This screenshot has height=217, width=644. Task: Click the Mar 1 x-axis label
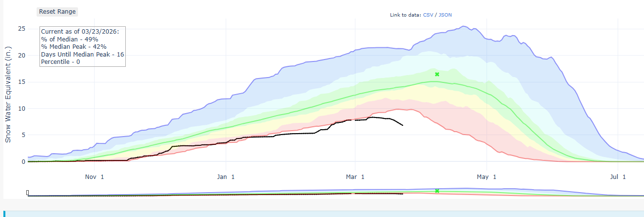click(x=355, y=177)
